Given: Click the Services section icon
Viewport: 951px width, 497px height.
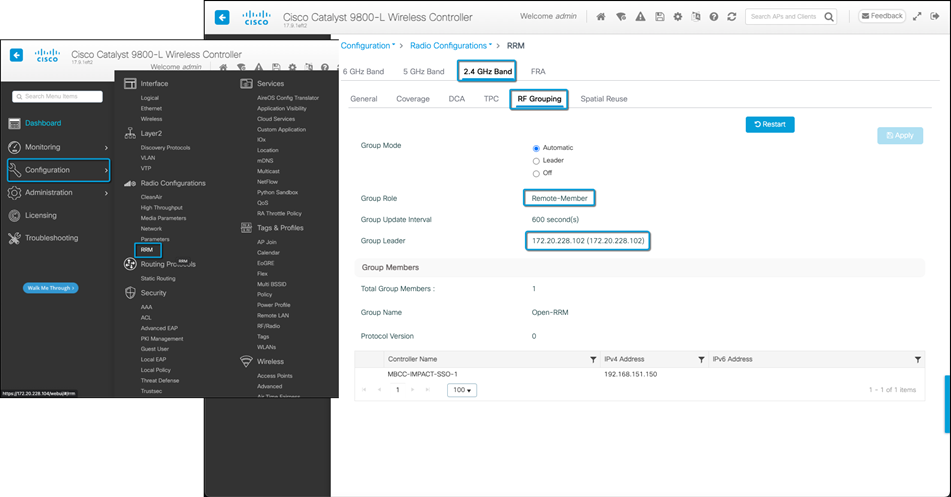Looking at the screenshot, I should click(246, 84).
